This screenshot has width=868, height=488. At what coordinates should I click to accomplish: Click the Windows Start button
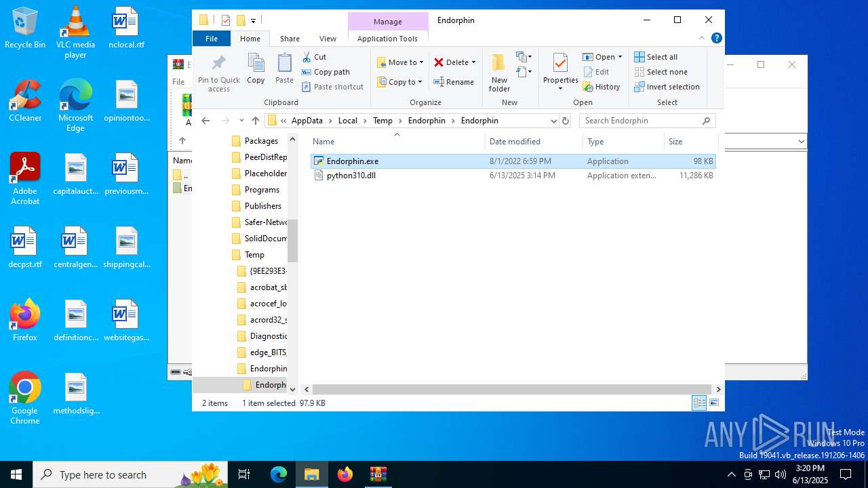(x=16, y=474)
